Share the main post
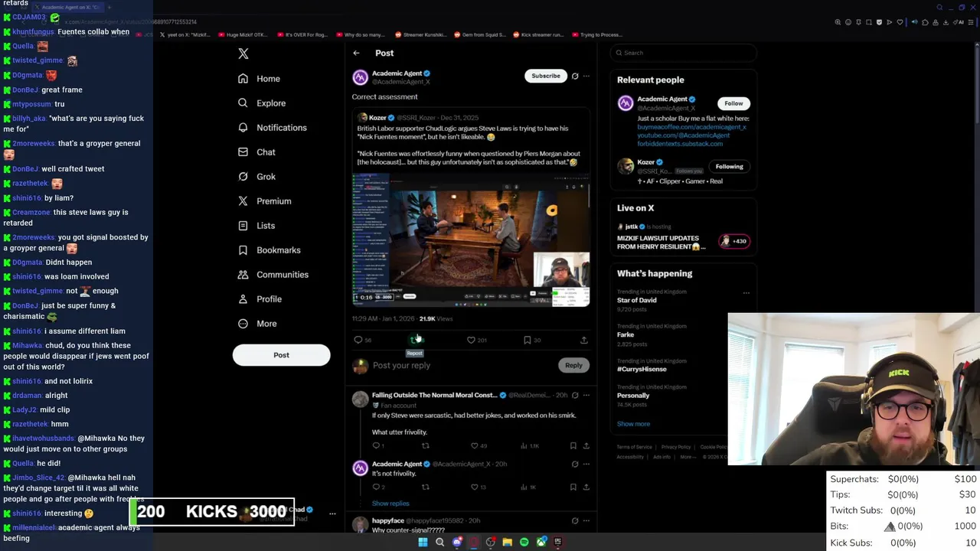This screenshot has width=980, height=551. [x=583, y=340]
